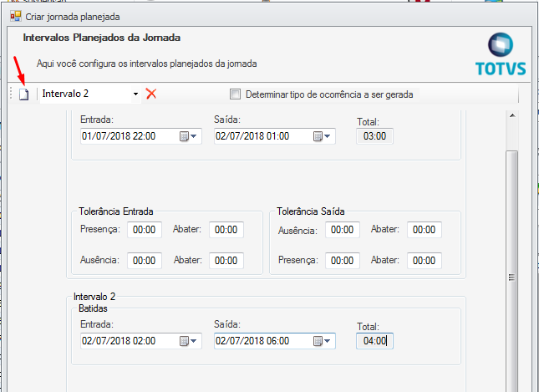Open calendar for Entrada 02/07/2018 02:00
This screenshot has width=539, height=392.
pos(188,341)
